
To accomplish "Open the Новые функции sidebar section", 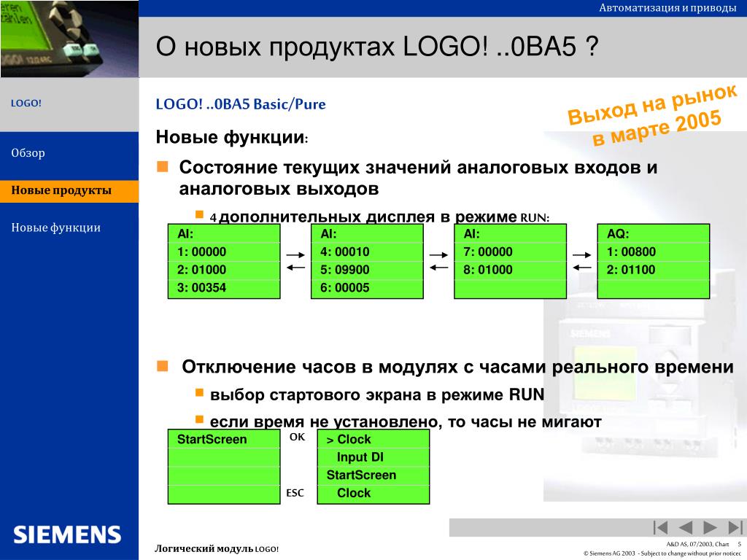I will [x=55, y=227].
